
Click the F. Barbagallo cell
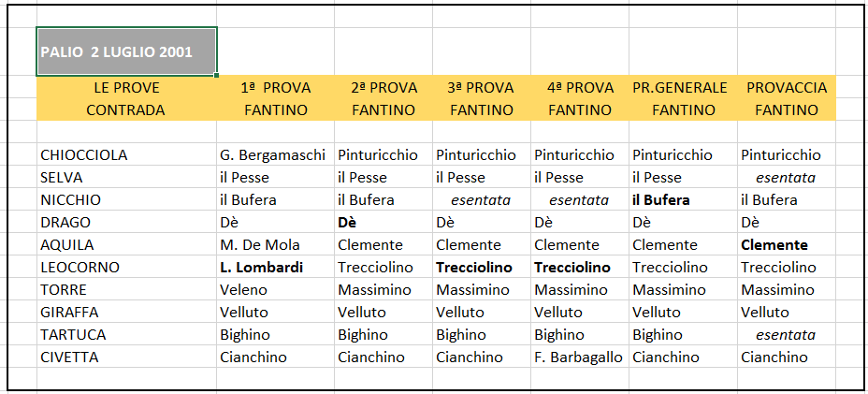click(580, 358)
